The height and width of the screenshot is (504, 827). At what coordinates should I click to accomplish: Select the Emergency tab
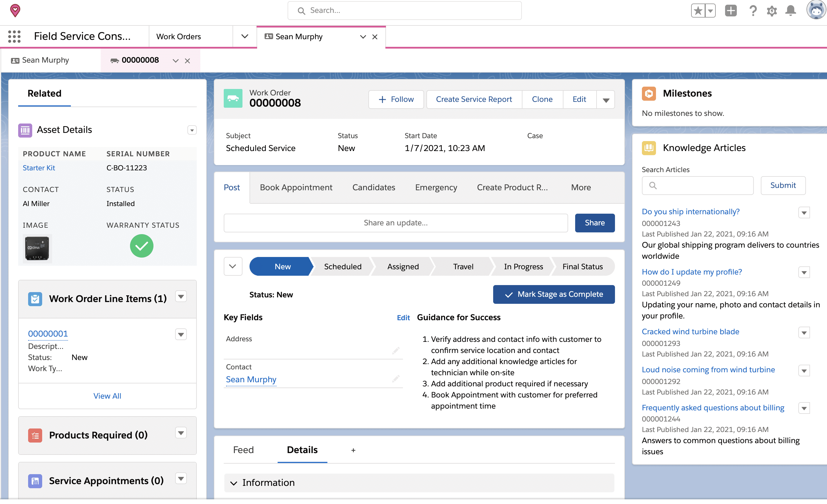(436, 188)
